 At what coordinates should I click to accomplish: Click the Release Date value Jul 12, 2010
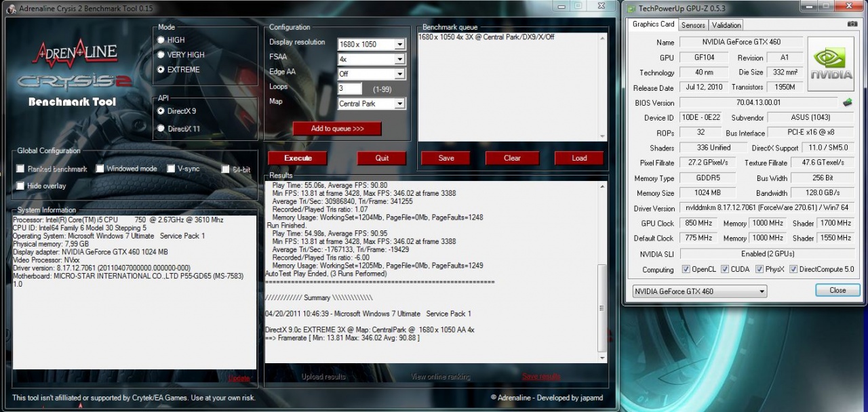point(703,87)
